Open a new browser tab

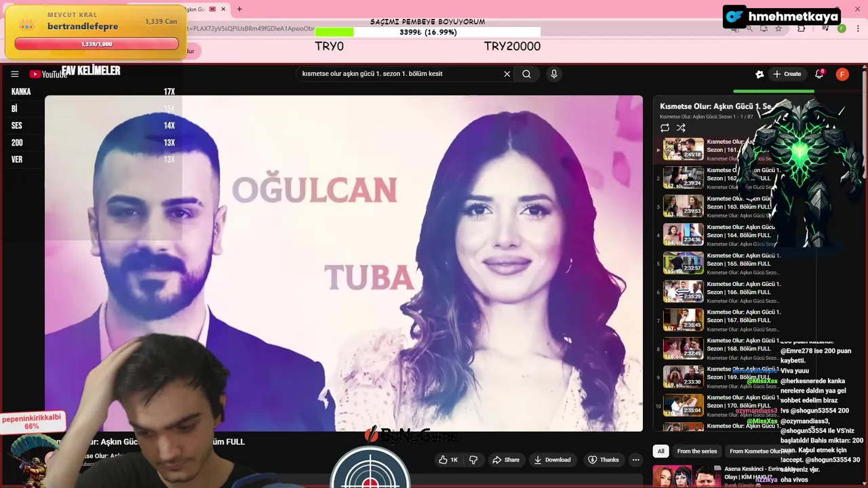tap(239, 9)
